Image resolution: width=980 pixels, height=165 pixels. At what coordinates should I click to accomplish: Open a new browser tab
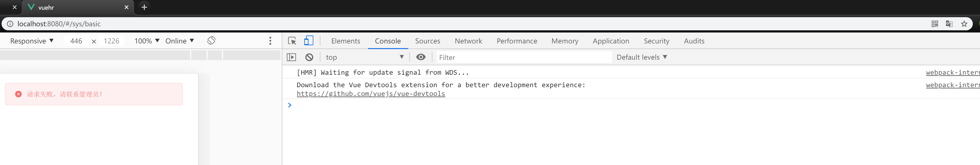click(x=144, y=7)
